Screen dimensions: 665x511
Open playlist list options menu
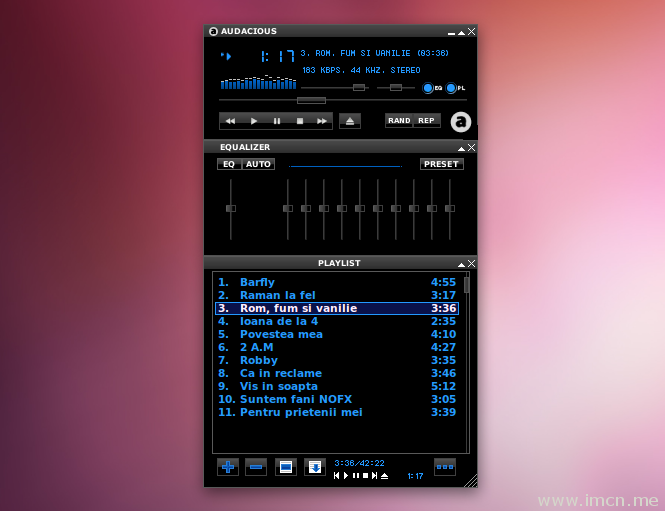click(x=445, y=467)
